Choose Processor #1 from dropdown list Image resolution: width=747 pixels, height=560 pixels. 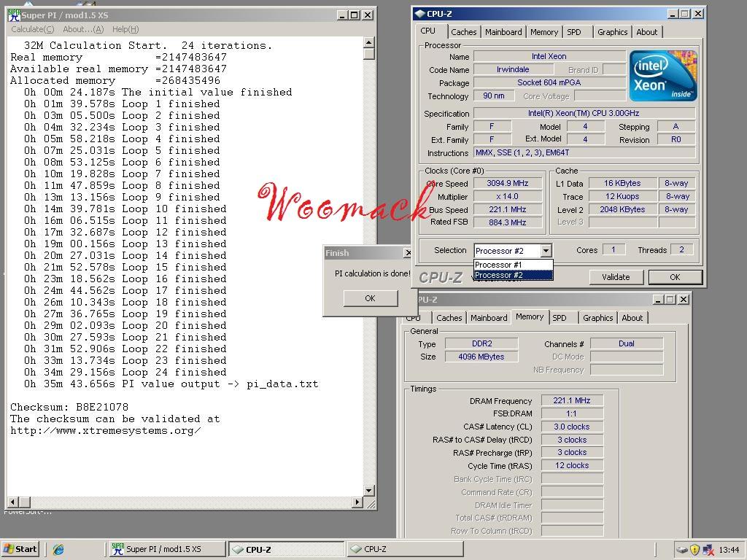pyautogui.click(x=513, y=265)
